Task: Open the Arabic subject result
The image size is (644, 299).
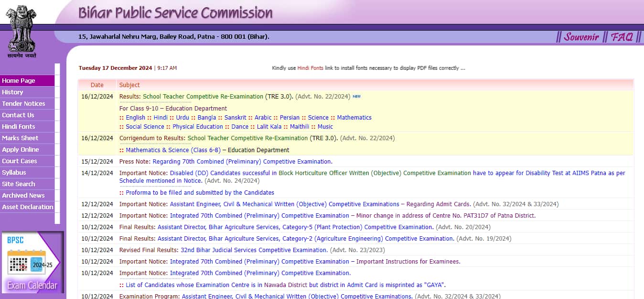Action: pos(263,118)
